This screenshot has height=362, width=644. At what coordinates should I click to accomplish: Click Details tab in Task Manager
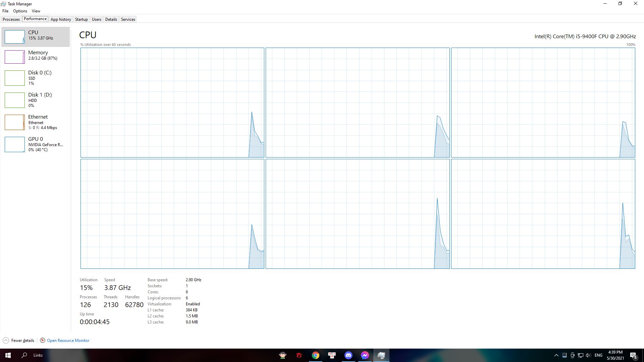pos(111,19)
